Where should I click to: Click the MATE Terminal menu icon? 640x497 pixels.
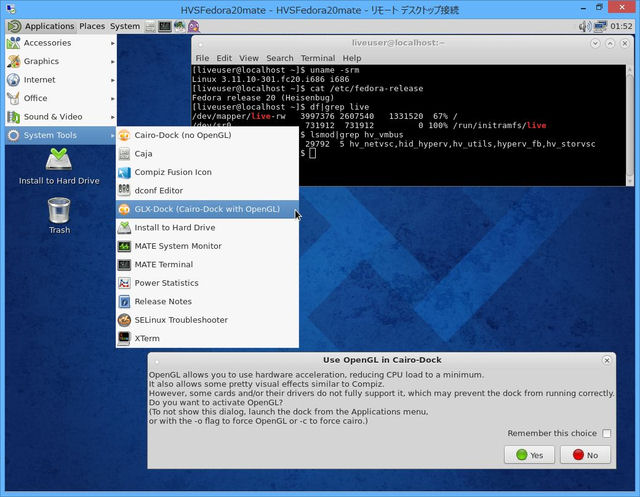124,264
